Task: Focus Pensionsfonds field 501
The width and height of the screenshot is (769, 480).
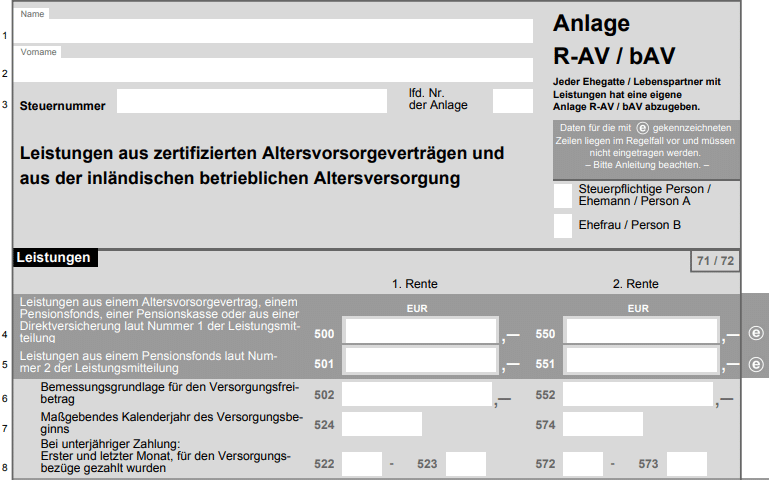Action: [420, 362]
